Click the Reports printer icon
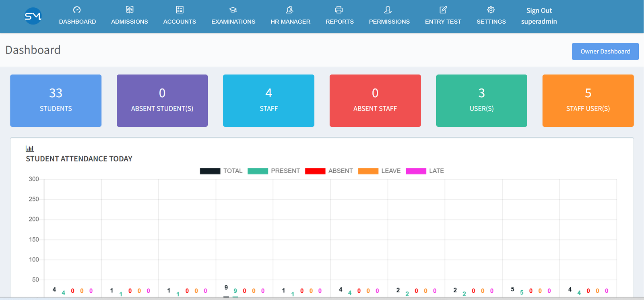This screenshot has height=300, width=644. point(339,10)
